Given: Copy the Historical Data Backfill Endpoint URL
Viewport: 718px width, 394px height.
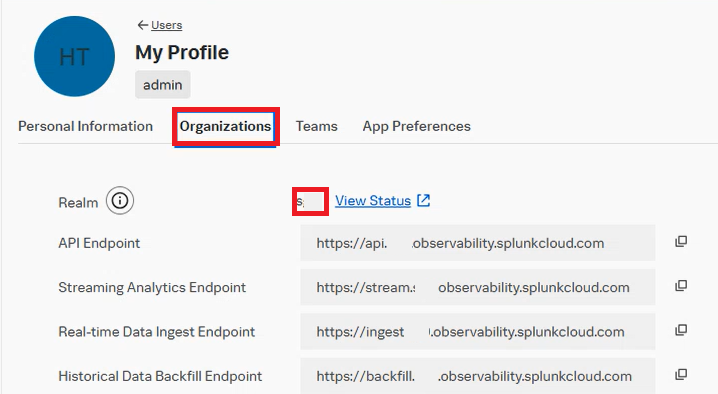Looking at the screenshot, I should pyautogui.click(x=681, y=375).
